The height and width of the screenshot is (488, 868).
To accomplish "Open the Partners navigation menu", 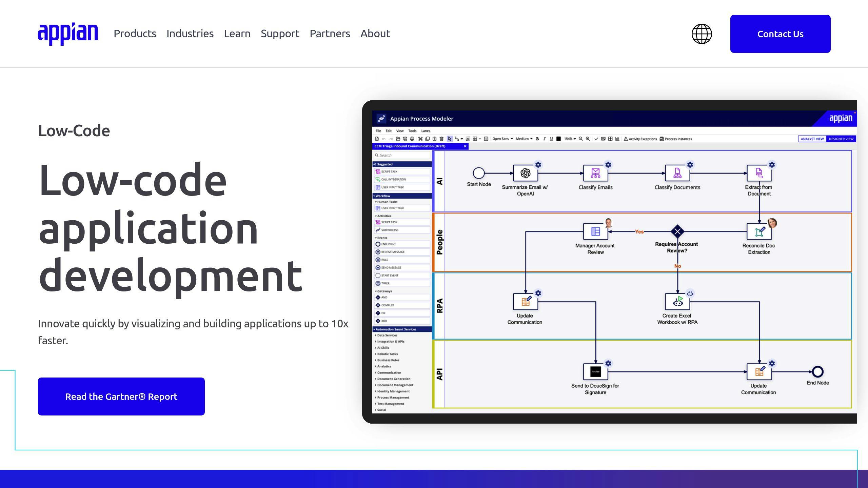I will click(330, 34).
